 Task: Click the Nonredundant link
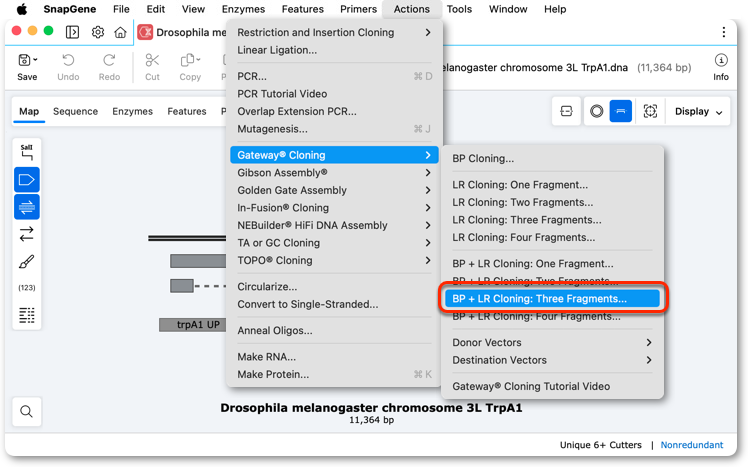coord(692,445)
